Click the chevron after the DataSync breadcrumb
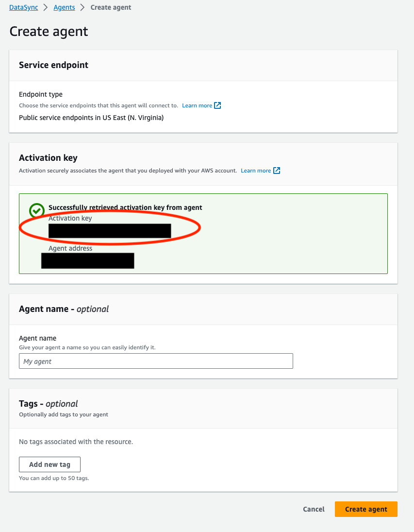The image size is (414, 532). (46, 7)
